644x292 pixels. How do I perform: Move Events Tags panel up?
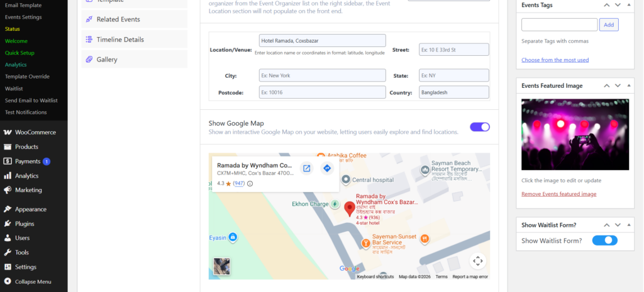[x=607, y=5]
